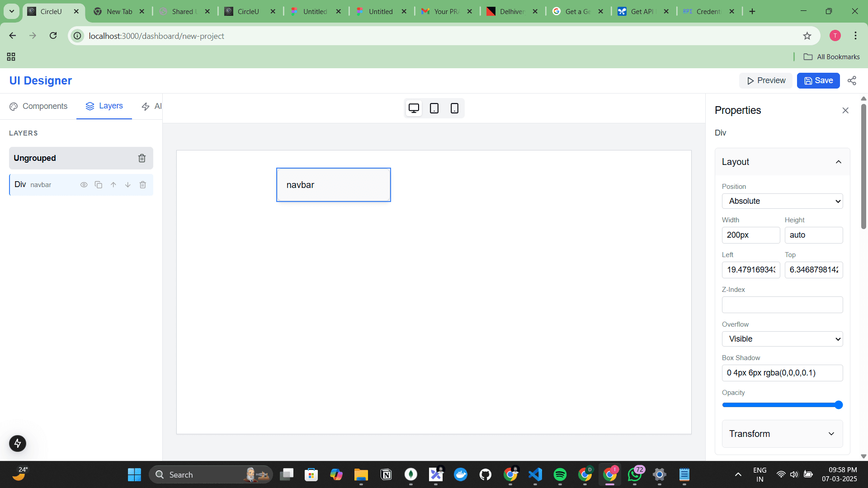
Task: Open the share options icon
Action: [x=852, y=80]
